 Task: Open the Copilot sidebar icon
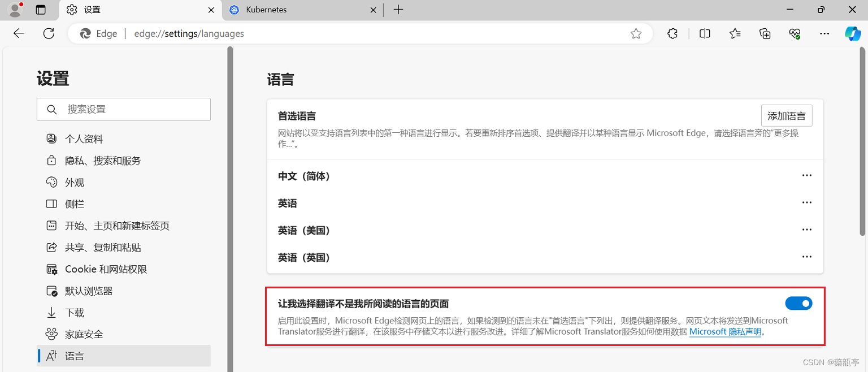pos(852,33)
